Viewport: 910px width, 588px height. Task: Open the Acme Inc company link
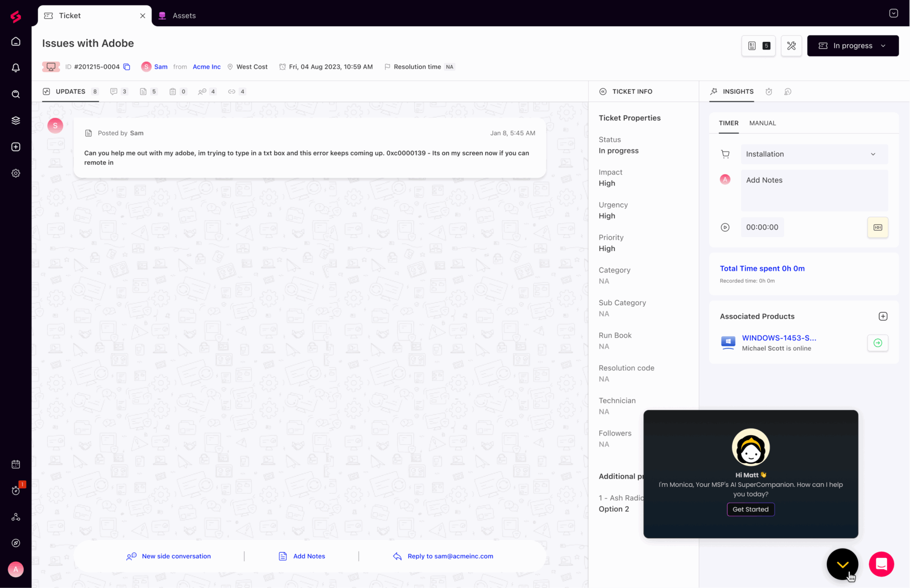pyautogui.click(x=207, y=67)
